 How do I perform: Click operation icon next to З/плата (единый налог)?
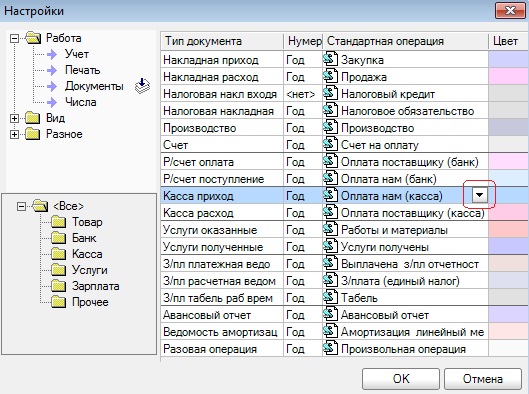click(x=330, y=280)
